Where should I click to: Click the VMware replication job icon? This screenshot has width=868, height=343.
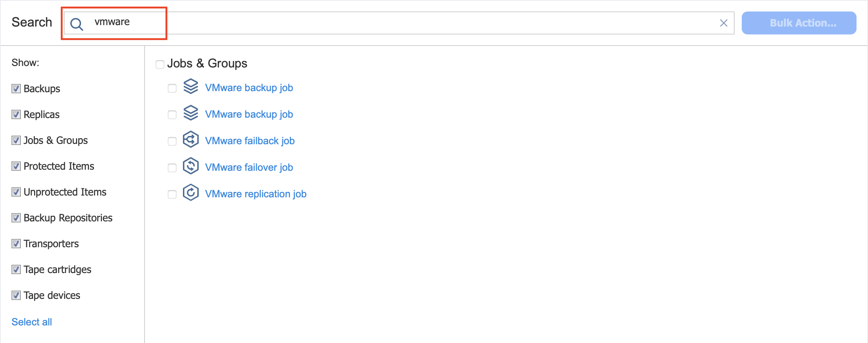click(191, 192)
